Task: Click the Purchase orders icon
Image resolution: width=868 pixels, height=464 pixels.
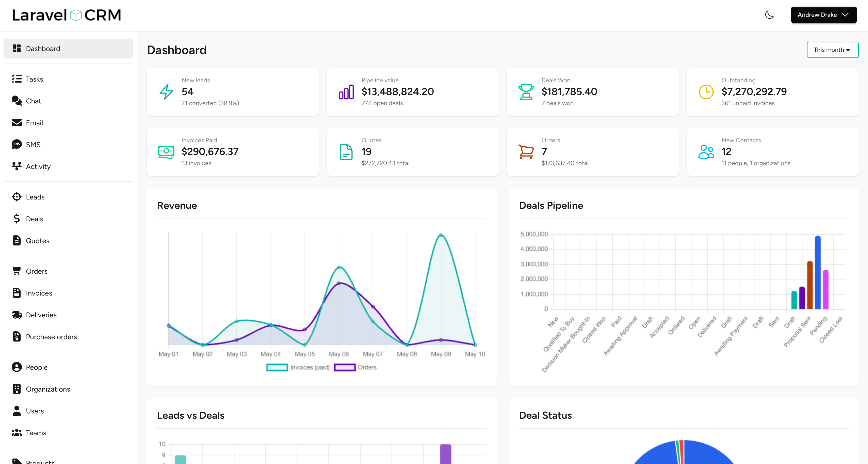Action: pos(17,336)
